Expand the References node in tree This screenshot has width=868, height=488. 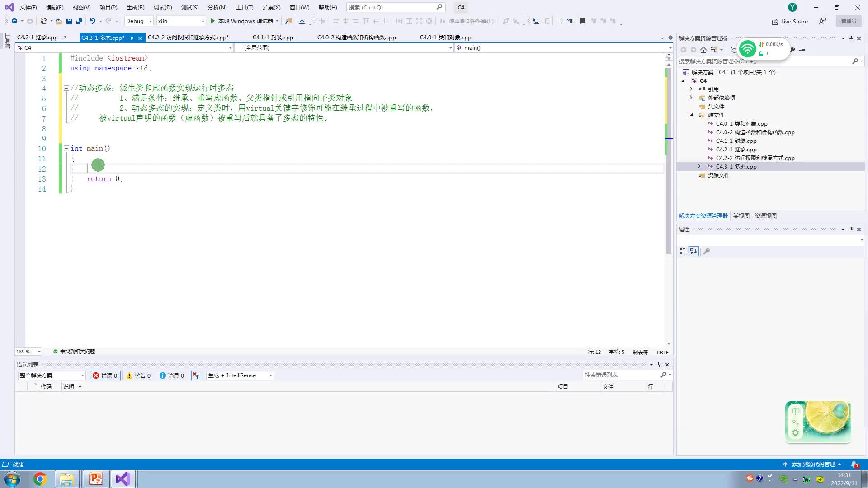[691, 89]
